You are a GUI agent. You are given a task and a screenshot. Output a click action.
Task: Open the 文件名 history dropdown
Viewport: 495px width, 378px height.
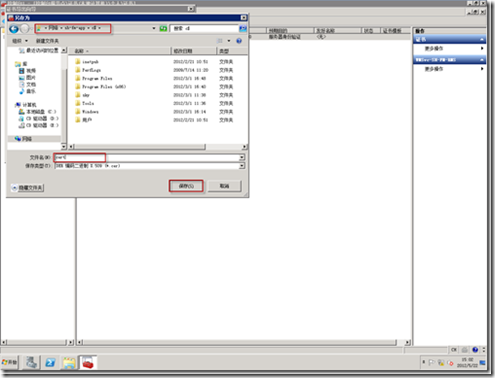242,157
